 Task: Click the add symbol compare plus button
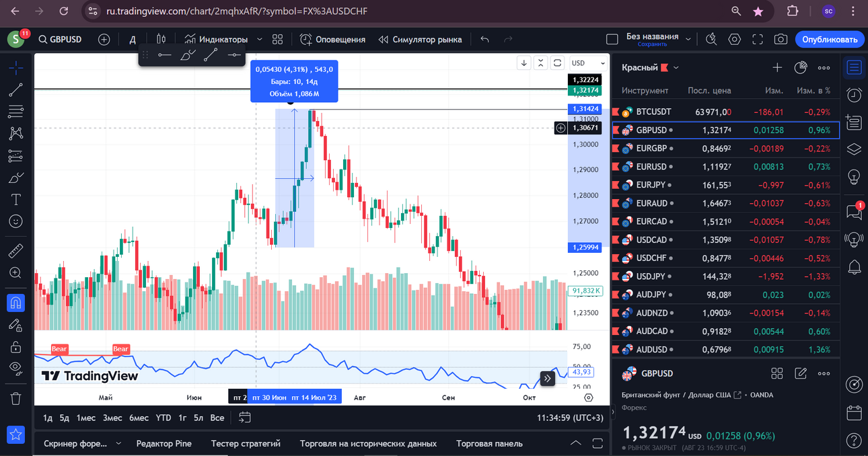tap(104, 40)
